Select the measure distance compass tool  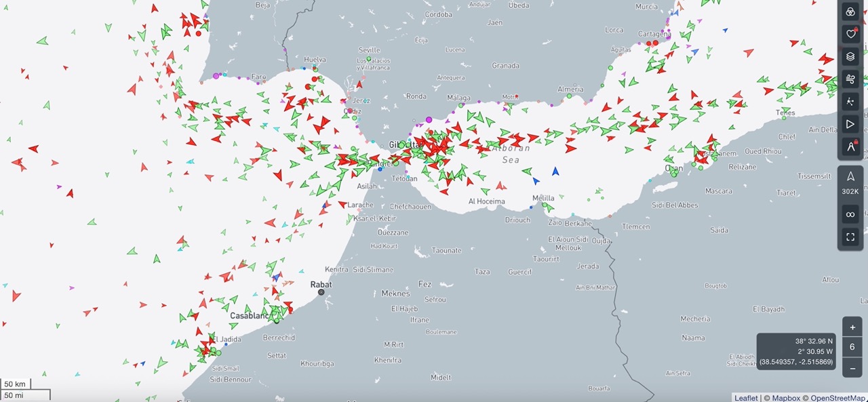(x=850, y=146)
